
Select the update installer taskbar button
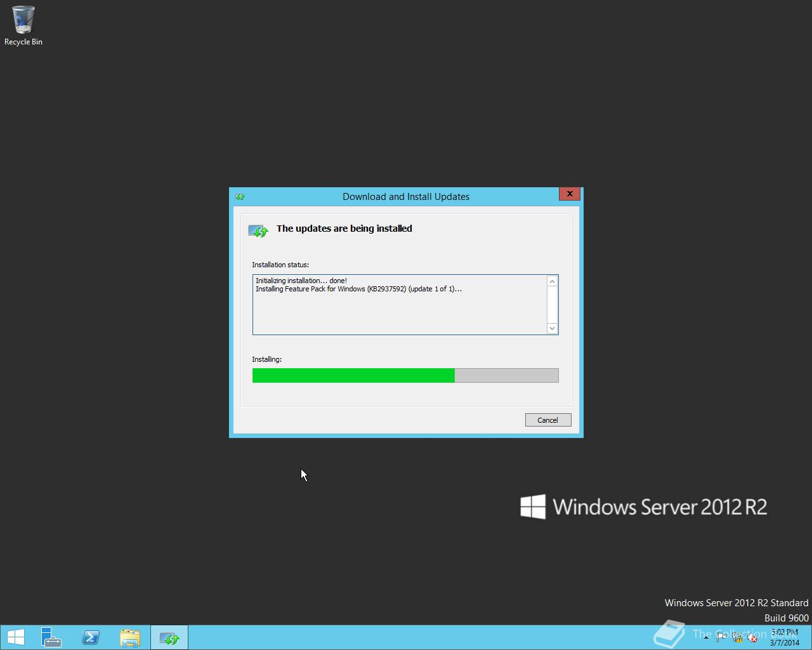click(x=169, y=637)
